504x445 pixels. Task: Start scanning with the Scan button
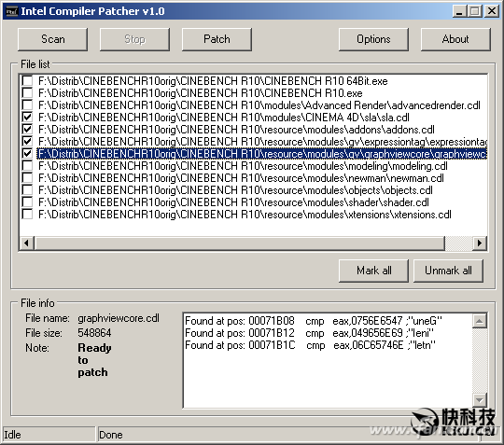(x=52, y=39)
